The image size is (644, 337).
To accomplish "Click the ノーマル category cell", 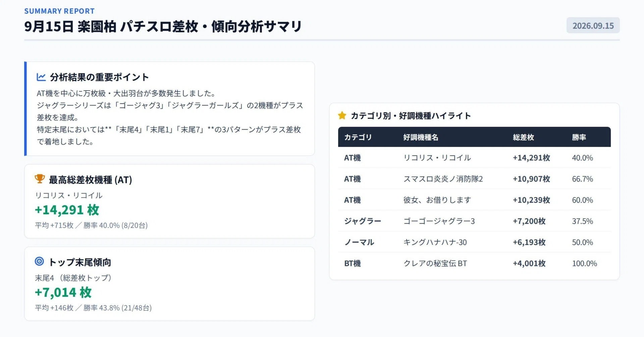I will click(359, 242).
